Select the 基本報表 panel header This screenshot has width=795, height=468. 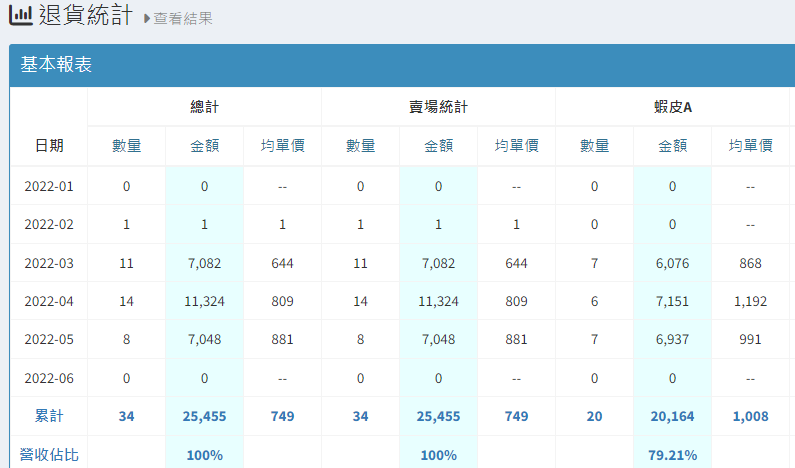(57, 65)
